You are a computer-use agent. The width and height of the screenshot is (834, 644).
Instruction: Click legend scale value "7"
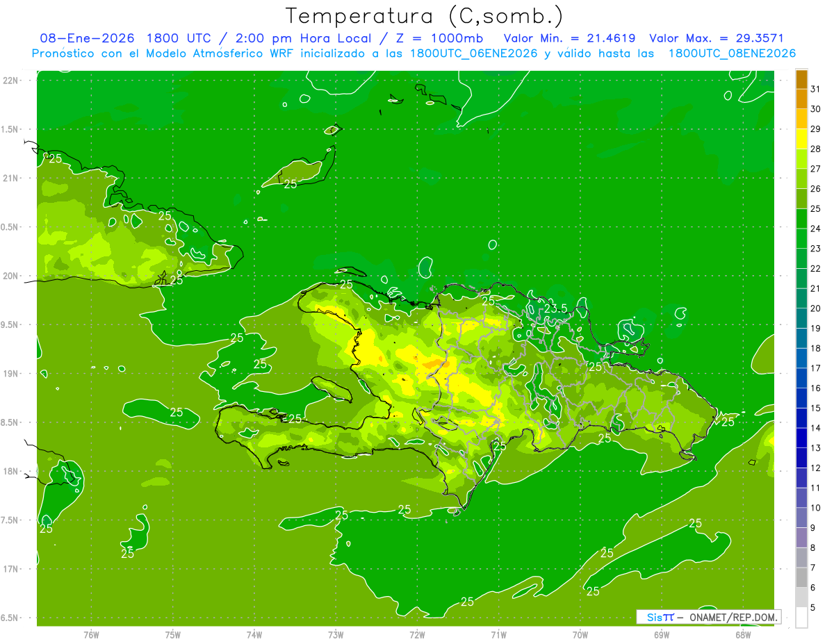(x=813, y=568)
